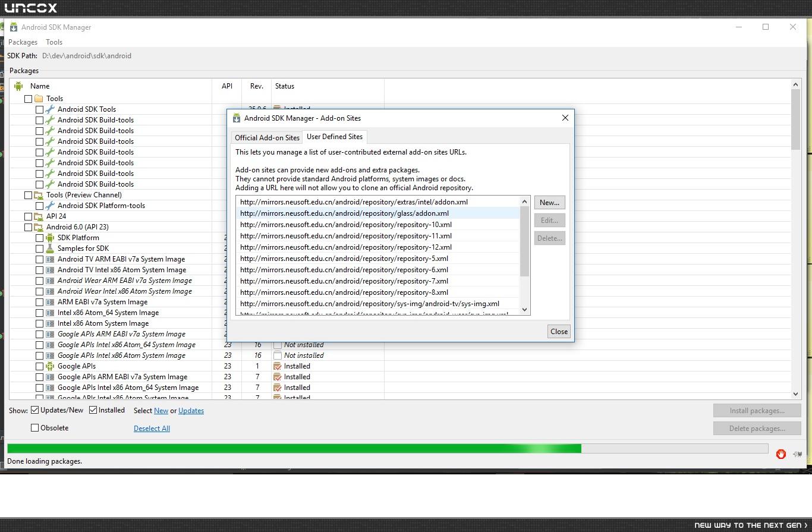Viewport: 812px width, 532px height.
Task: Click the Android robot icon in Name header
Action: (x=18, y=86)
